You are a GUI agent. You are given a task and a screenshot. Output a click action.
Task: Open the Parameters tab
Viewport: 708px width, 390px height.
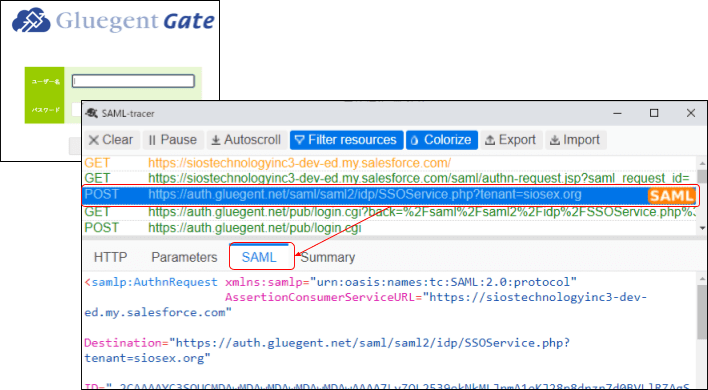click(x=184, y=257)
